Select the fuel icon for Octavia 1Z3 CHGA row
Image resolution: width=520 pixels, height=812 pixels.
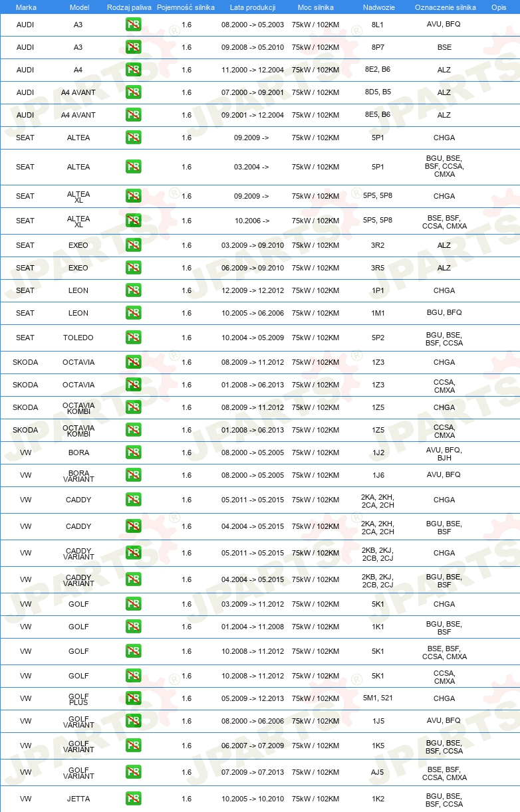point(133,362)
